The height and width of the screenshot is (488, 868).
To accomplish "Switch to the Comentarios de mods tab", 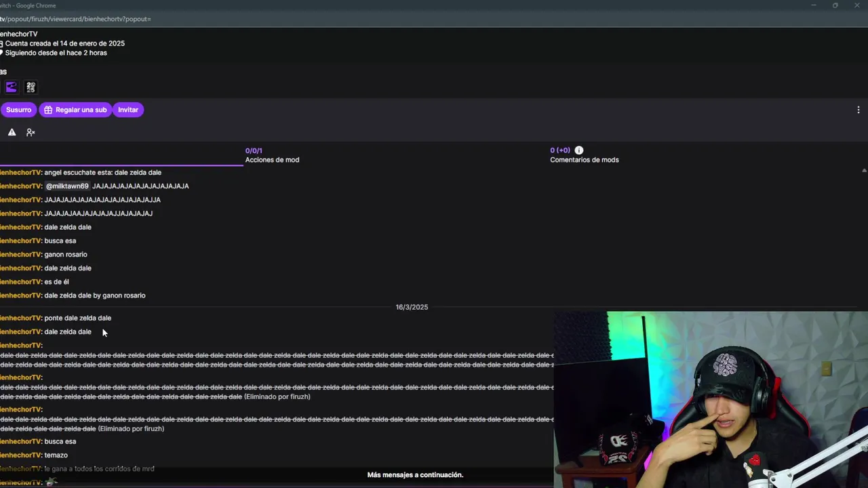I will click(x=584, y=155).
